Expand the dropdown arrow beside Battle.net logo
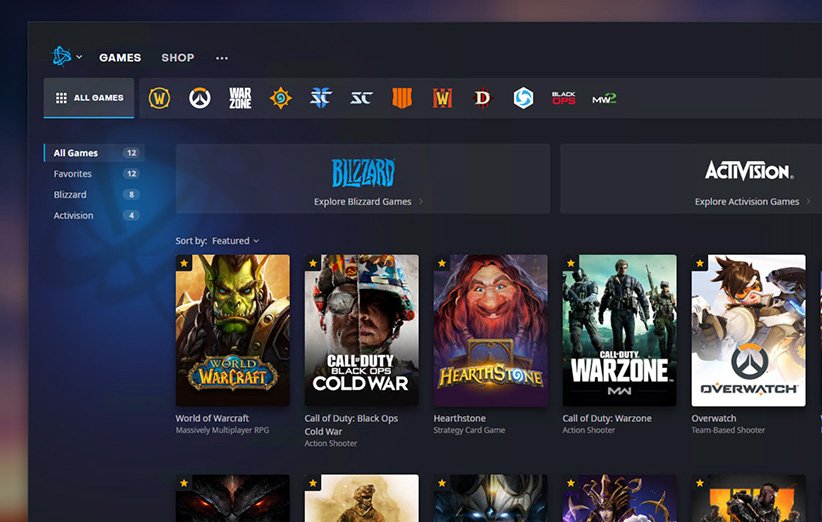This screenshot has width=822, height=522. pos(79,57)
